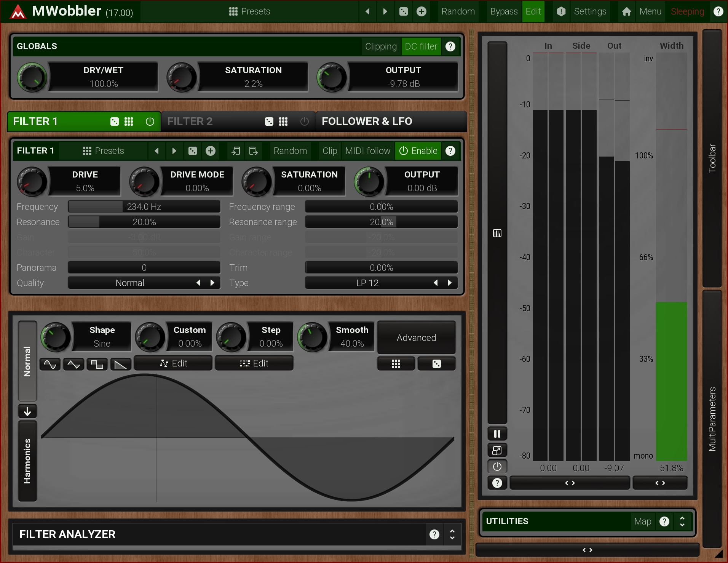This screenshot has height=563, width=728.
Task: Switch to the Harmonics tab
Action: click(27, 461)
